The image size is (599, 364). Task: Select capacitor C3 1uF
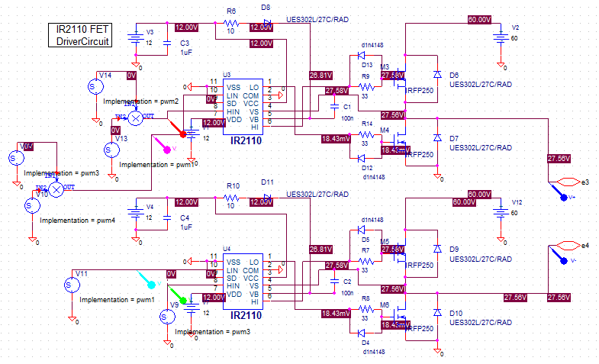tap(167, 43)
